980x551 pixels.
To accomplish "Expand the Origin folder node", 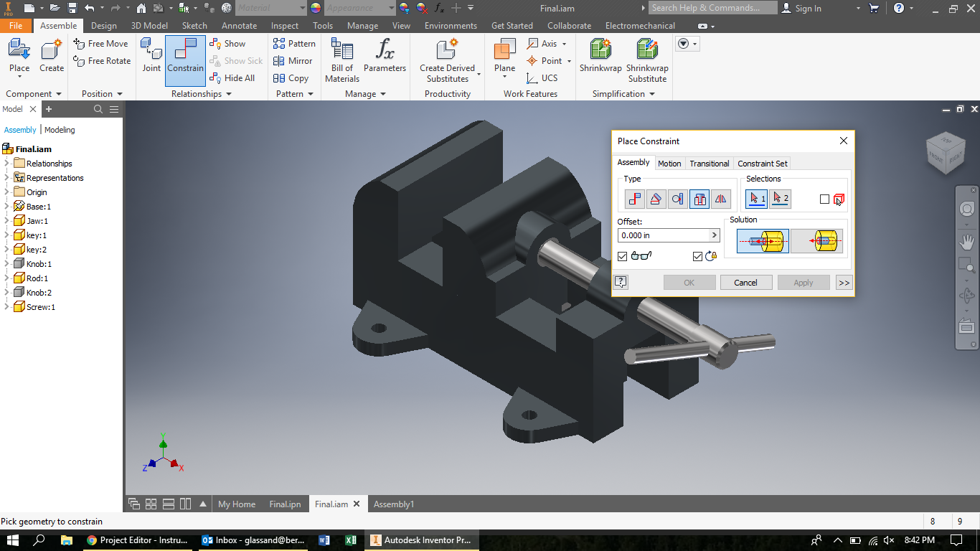I will click(x=6, y=192).
